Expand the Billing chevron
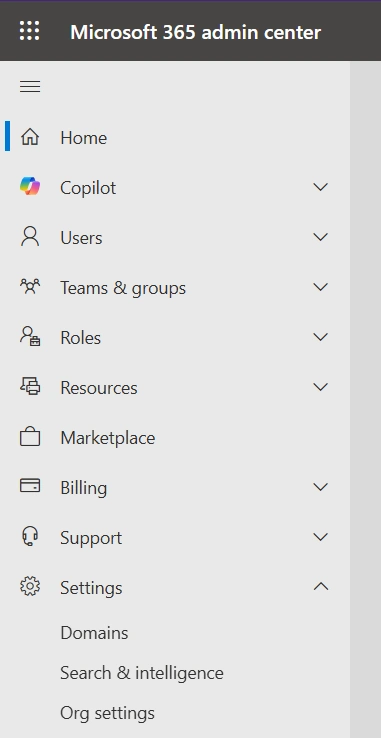The image size is (381, 738). pyautogui.click(x=320, y=487)
